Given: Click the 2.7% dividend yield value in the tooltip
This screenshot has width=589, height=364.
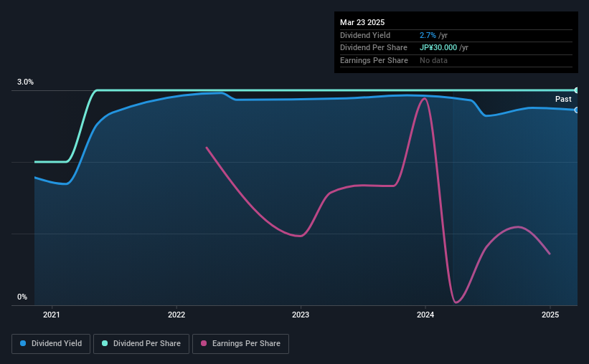Looking at the screenshot, I should 428,35.
